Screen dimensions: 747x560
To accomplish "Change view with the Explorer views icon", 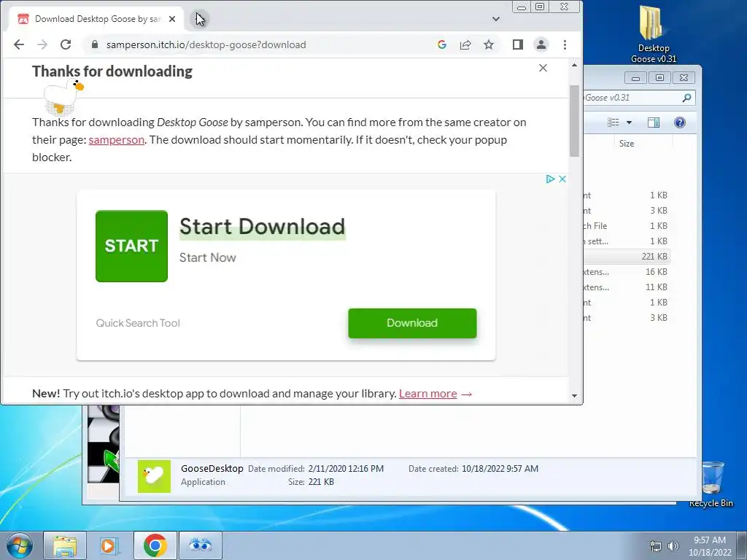I will pos(613,122).
